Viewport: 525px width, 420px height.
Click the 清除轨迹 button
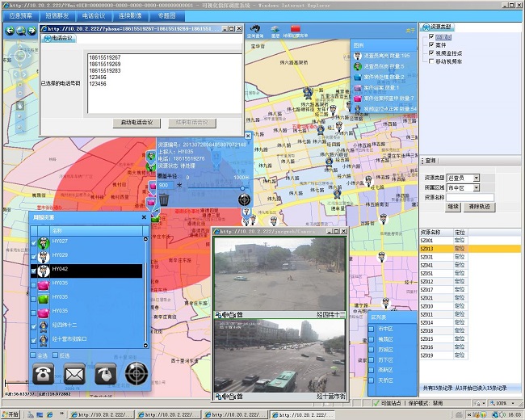pyautogui.click(x=479, y=207)
